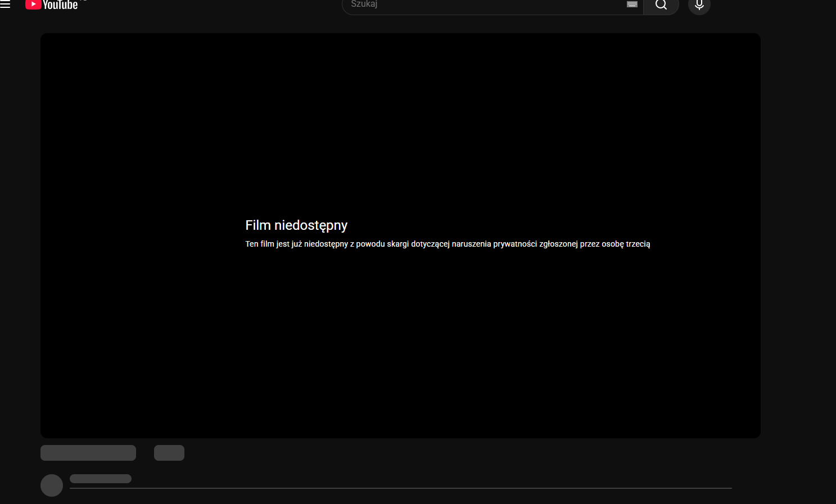836x504 pixels.
Task: Click the small grey placeholder beside title
Action: [x=169, y=453]
